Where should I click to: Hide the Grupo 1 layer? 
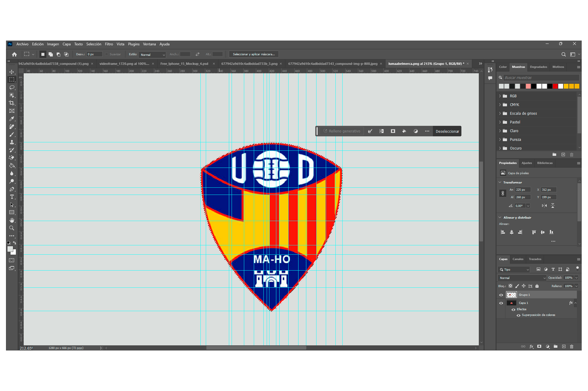[x=501, y=295]
